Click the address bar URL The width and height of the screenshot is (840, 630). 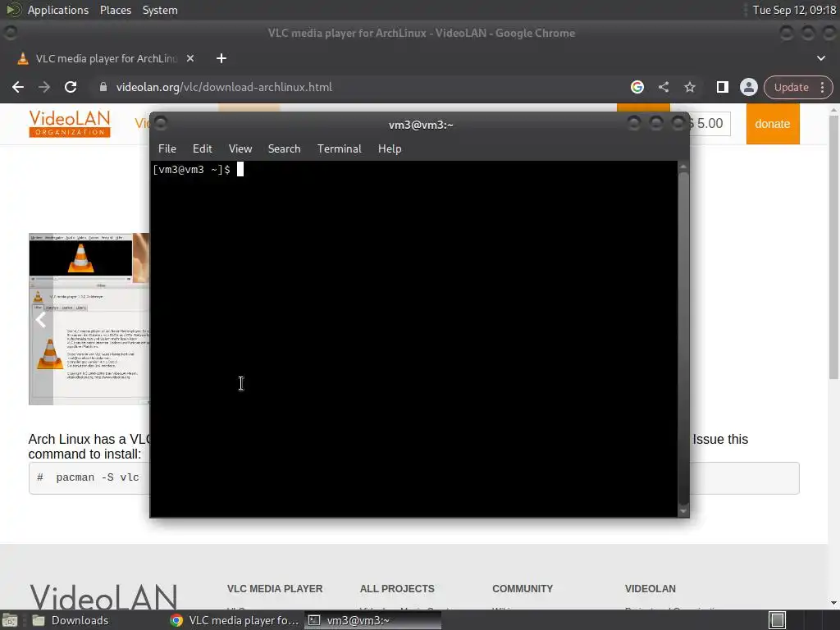(224, 87)
